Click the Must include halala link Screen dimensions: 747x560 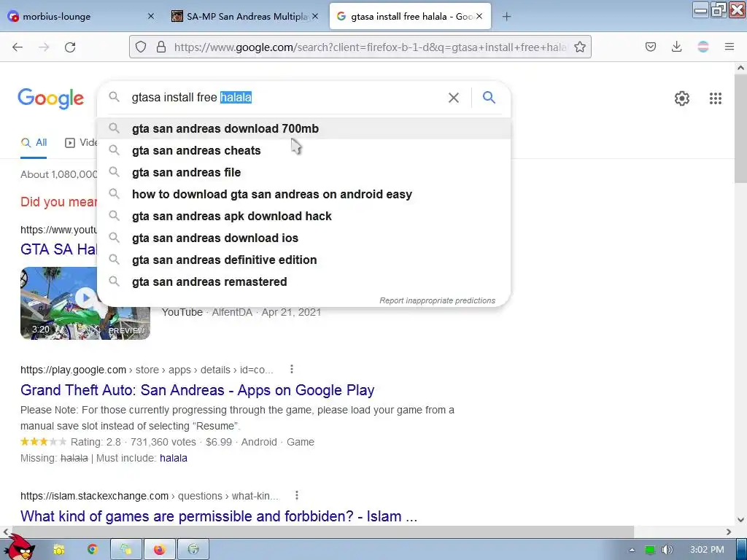[x=174, y=458]
